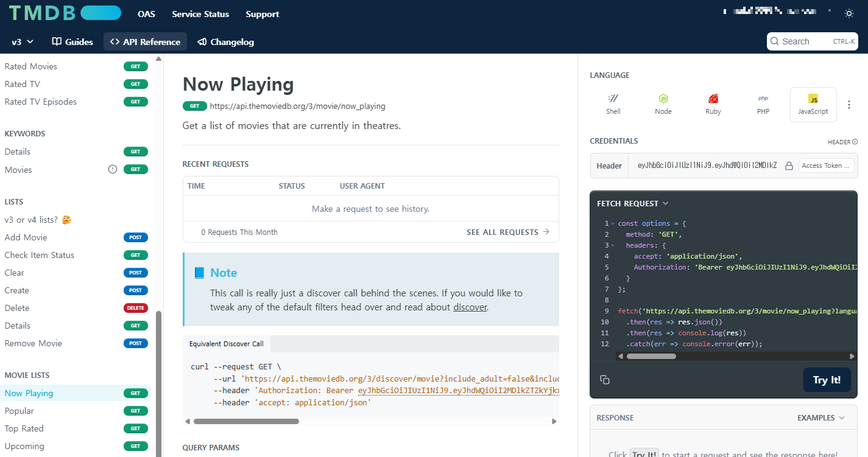Open the Examples dropdown
This screenshot has width=868, height=457.
click(x=821, y=417)
